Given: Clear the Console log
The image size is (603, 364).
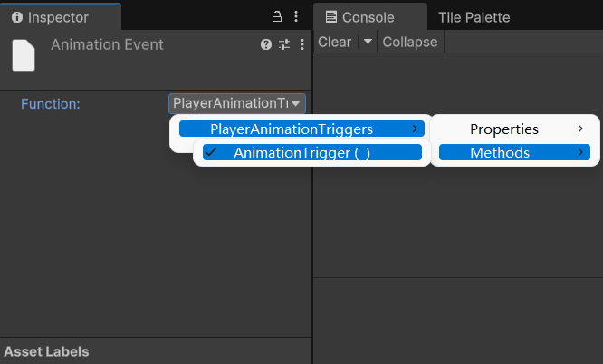Looking at the screenshot, I should point(334,42).
